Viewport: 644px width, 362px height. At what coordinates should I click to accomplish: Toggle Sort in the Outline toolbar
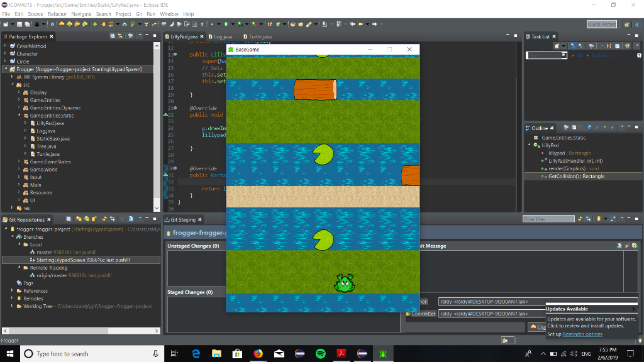pos(582,128)
